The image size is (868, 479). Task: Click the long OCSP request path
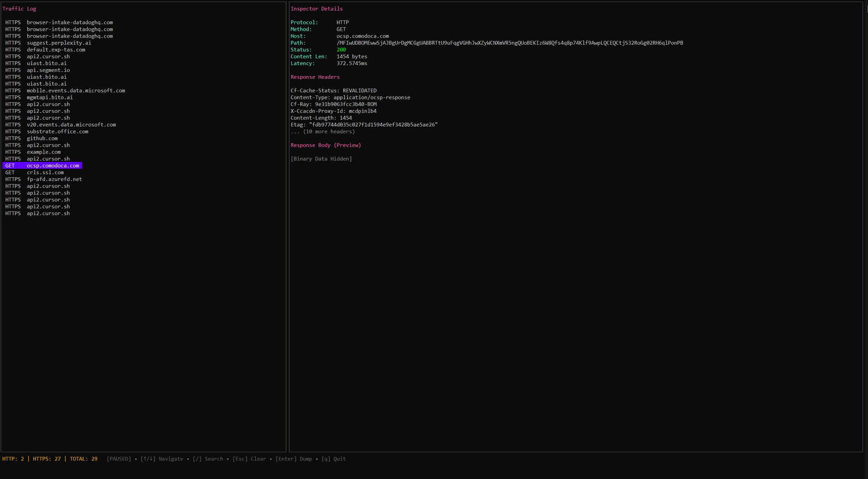point(509,43)
